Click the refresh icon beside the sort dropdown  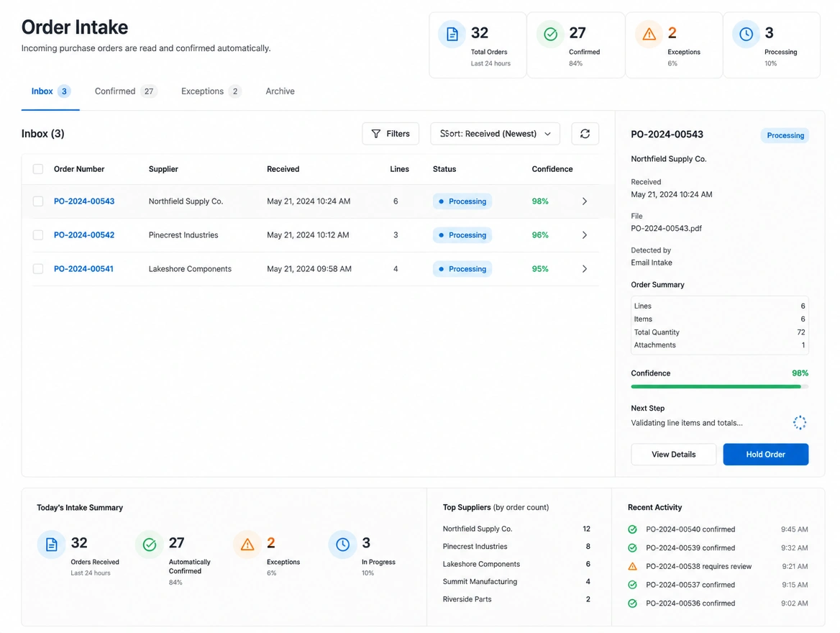[585, 134]
